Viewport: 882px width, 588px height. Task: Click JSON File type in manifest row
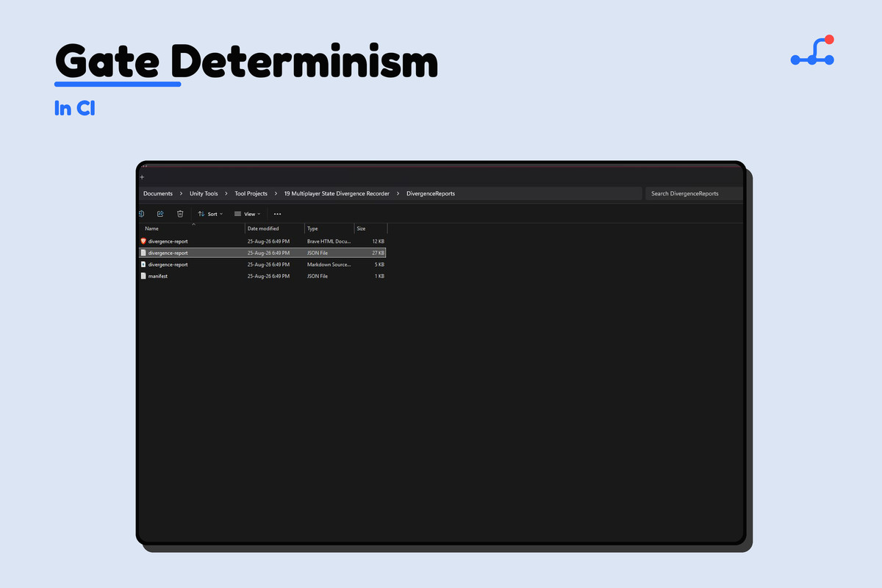point(318,276)
